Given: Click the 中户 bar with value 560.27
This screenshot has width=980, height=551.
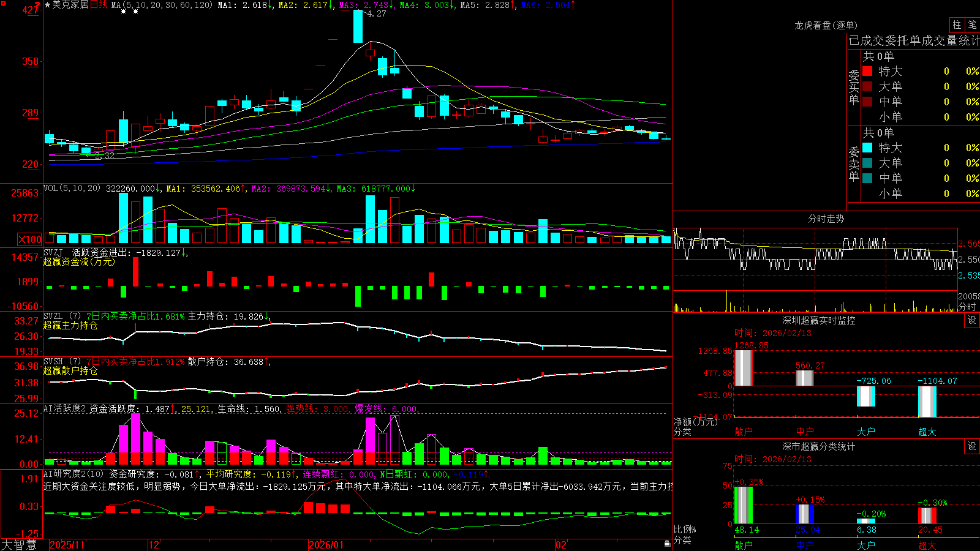Looking at the screenshot, I should coord(804,378).
